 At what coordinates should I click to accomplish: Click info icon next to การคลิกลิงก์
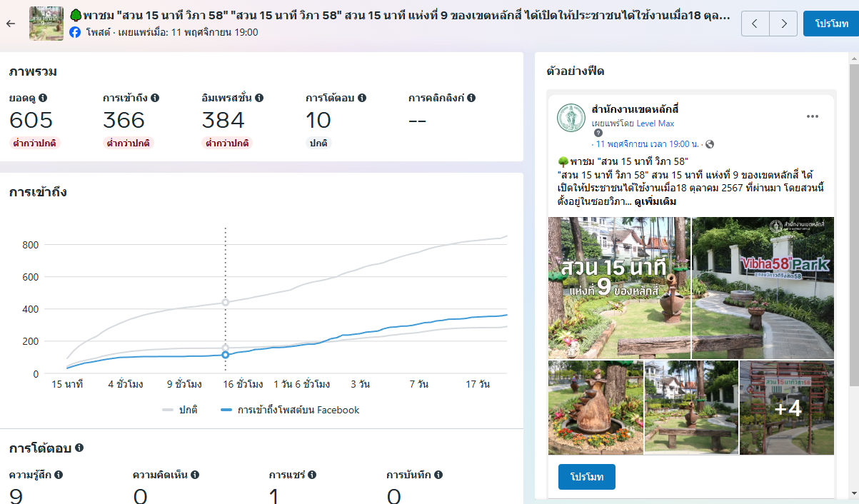pyautogui.click(x=471, y=98)
